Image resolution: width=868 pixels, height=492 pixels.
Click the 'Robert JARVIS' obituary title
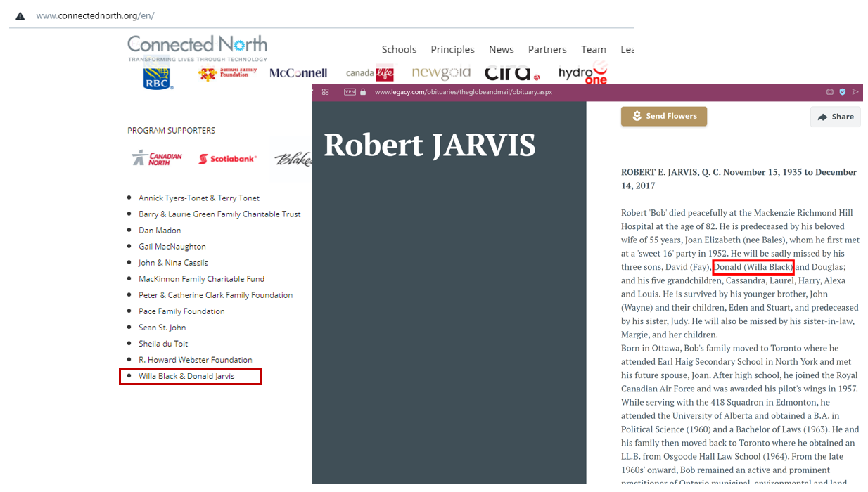(429, 145)
